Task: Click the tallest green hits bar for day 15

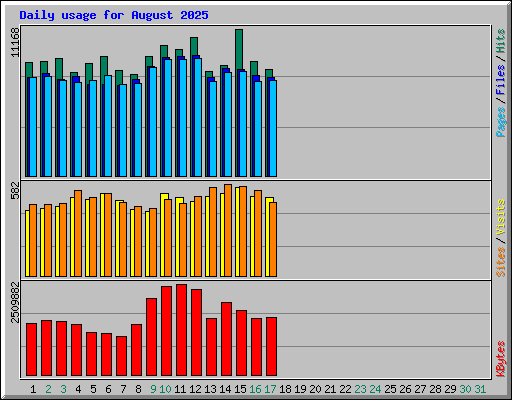Action: click(x=239, y=49)
